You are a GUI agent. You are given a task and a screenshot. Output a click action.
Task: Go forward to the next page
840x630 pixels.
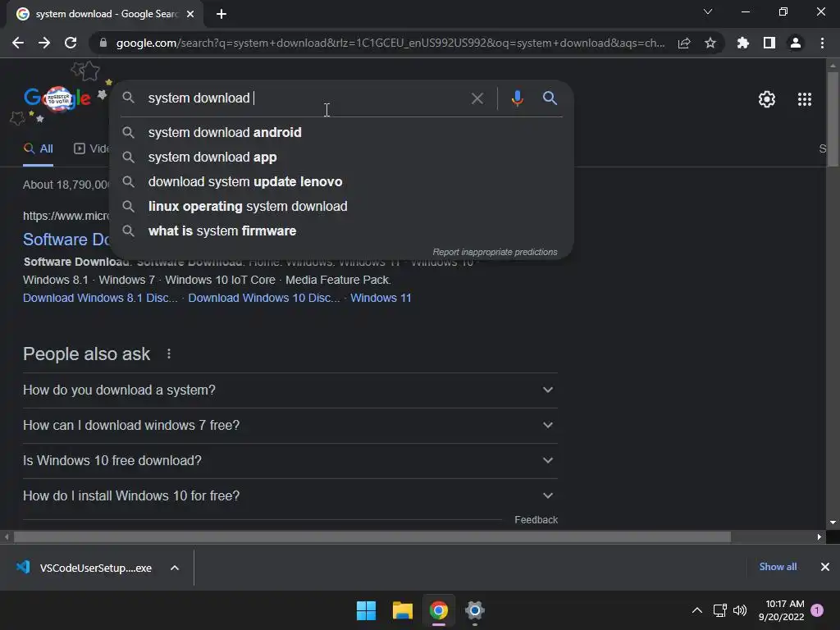tap(44, 43)
